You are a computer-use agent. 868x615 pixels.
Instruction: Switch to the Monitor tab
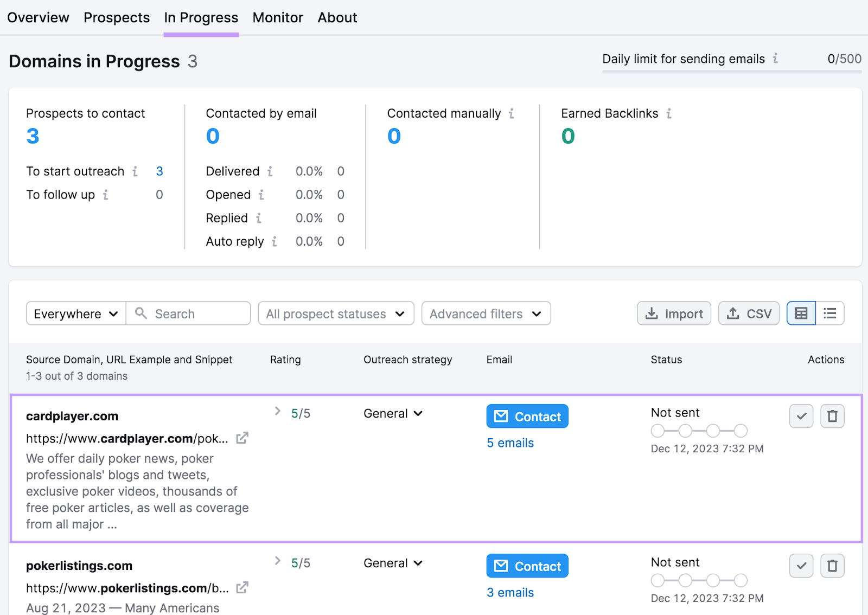click(x=277, y=17)
